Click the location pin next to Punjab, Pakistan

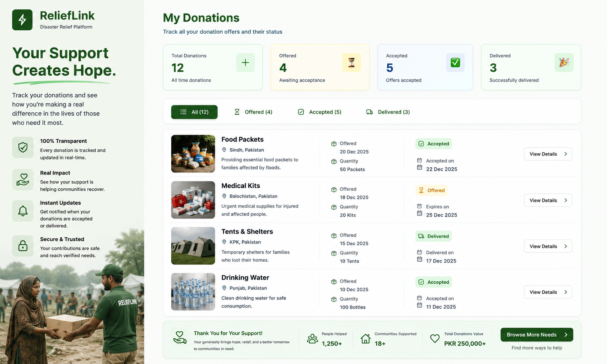[x=224, y=288]
